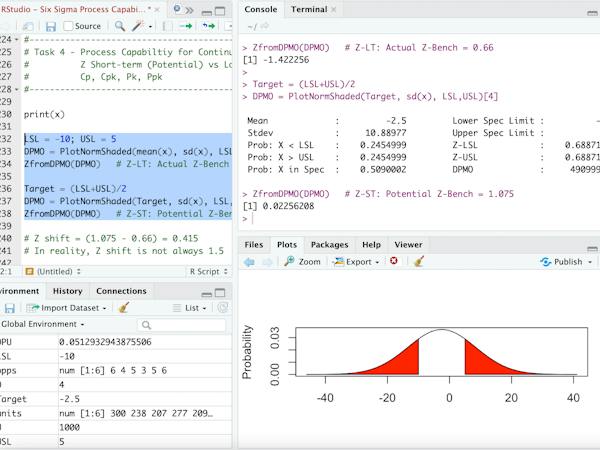Select the DPU value 0.0512932943875506

click(105, 342)
